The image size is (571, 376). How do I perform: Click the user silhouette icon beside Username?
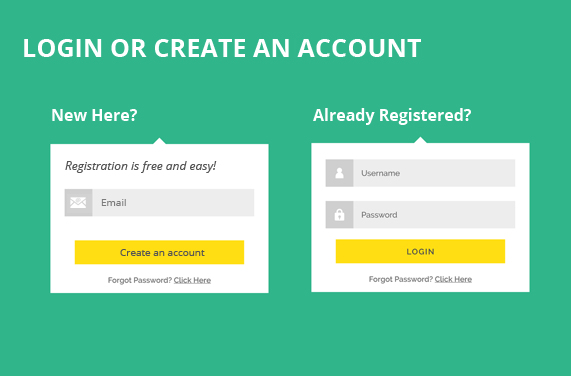pos(339,173)
